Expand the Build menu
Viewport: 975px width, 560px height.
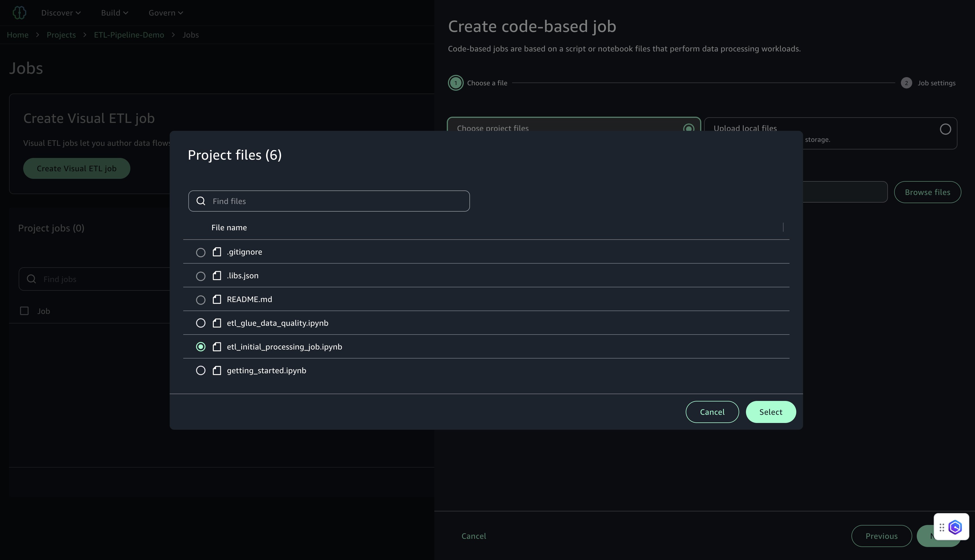point(114,13)
